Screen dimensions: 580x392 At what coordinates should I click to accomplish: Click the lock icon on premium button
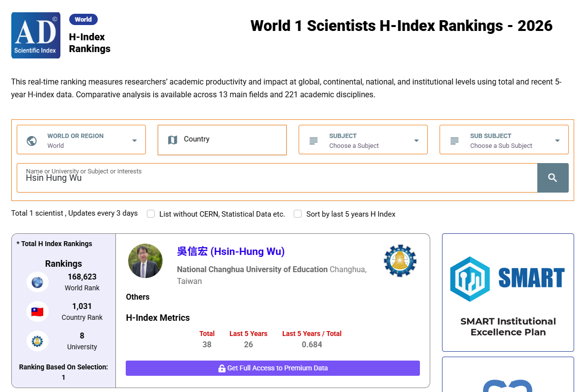(x=221, y=368)
